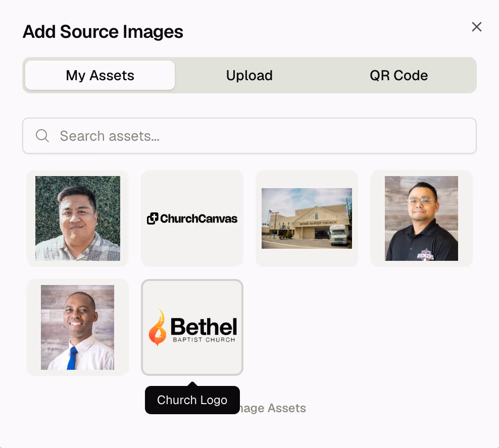
Task: Focus the Search assets field
Action: (249, 136)
